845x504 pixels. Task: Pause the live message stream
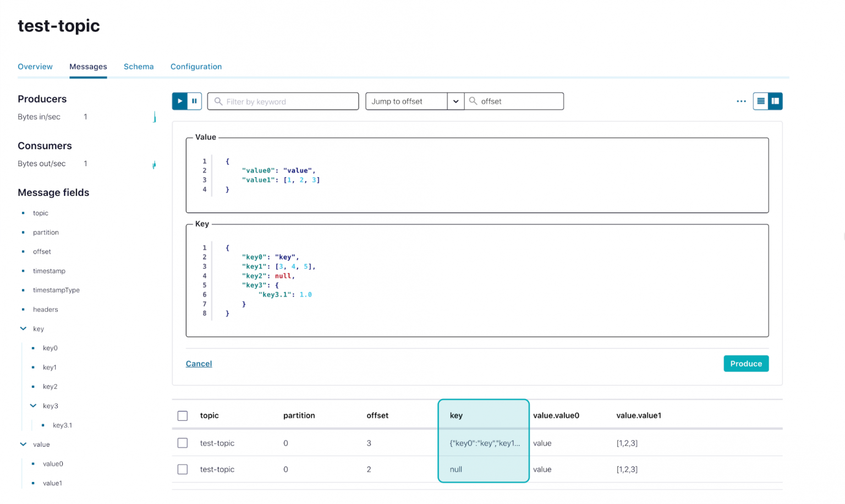coord(194,101)
